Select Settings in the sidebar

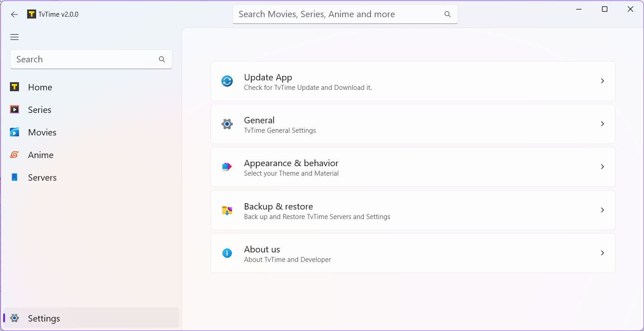[x=91, y=318]
